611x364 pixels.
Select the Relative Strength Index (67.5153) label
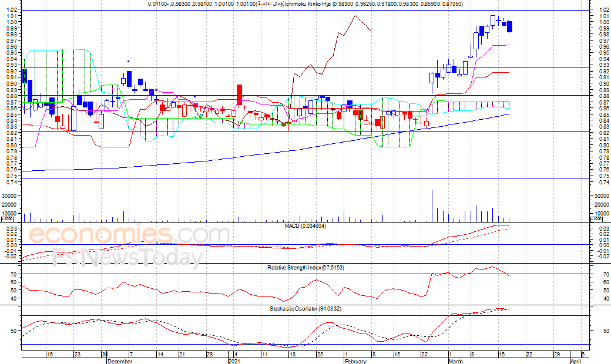tap(306, 268)
